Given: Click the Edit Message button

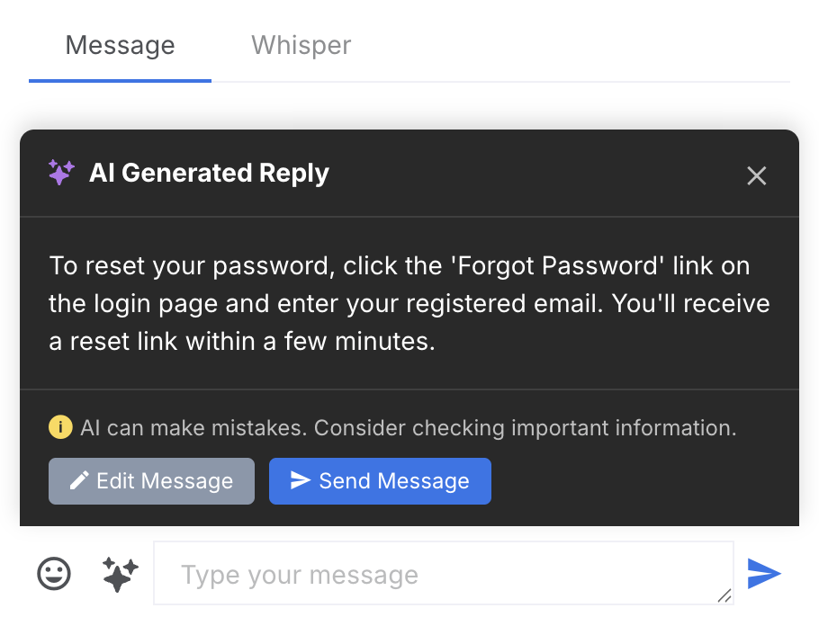Looking at the screenshot, I should click(151, 480).
